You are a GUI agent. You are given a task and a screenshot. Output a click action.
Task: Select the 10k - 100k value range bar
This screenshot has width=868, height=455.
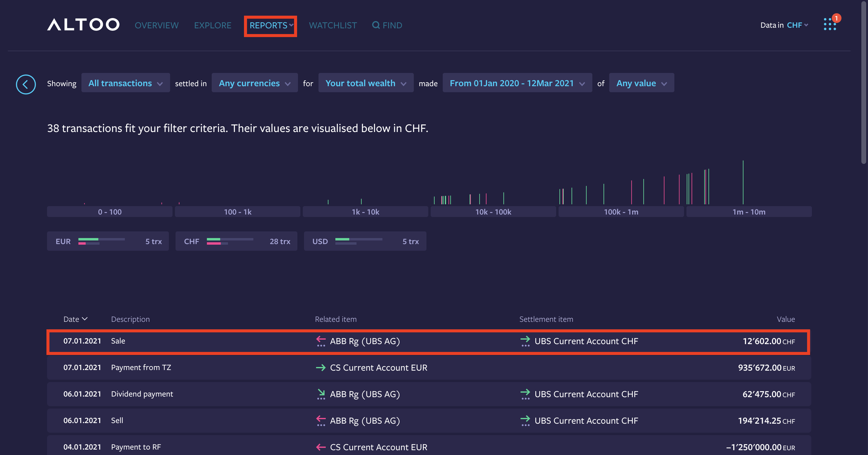point(493,212)
